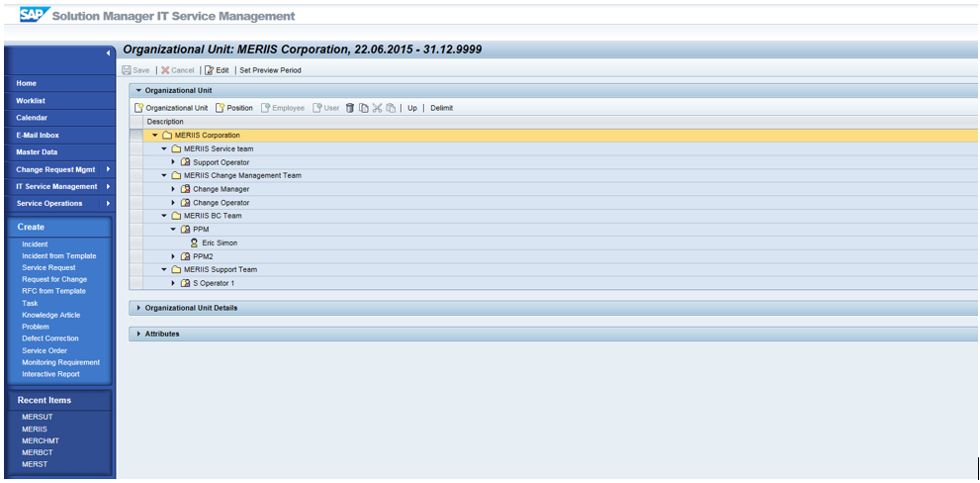Expand the Attributes section
This screenshot has height=483, width=980.
[x=138, y=335]
